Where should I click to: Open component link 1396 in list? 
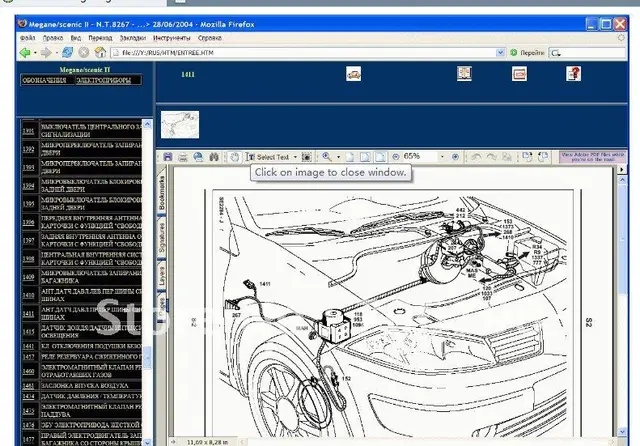click(28, 222)
